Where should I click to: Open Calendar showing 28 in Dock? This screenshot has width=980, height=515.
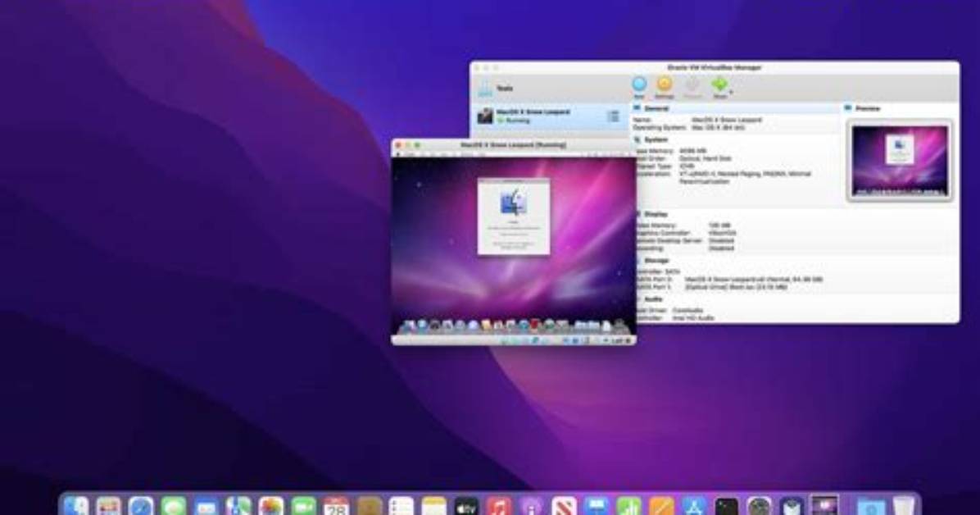click(x=336, y=506)
